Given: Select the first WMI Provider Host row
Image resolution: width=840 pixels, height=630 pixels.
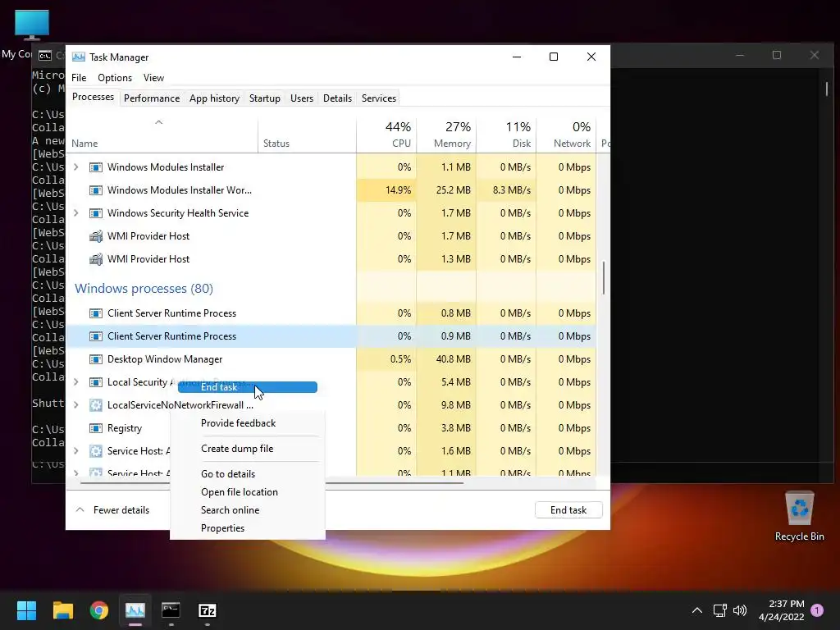Looking at the screenshot, I should pyautogui.click(x=331, y=236).
